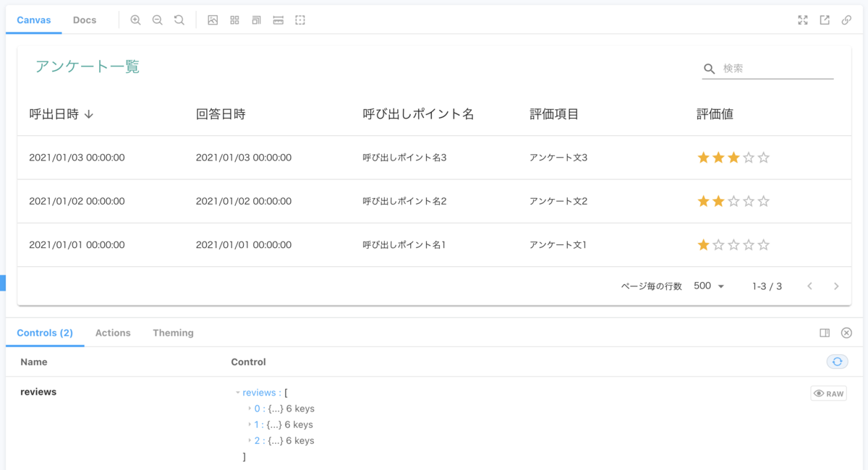Reset the controls values

[x=837, y=362]
